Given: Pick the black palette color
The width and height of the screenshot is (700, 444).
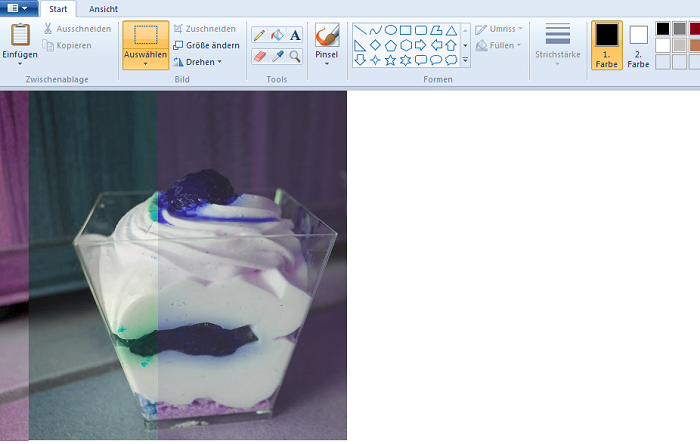Looking at the screenshot, I should click(x=663, y=29).
